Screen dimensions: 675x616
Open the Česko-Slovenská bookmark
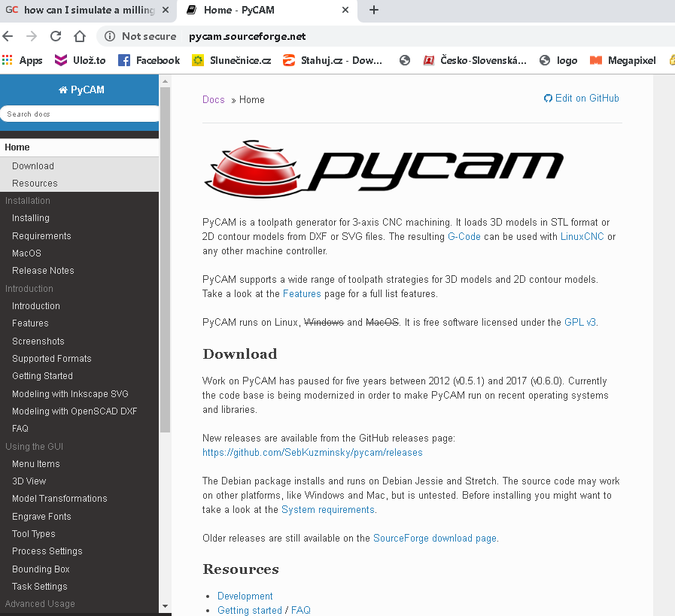pyautogui.click(x=475, y=61)
